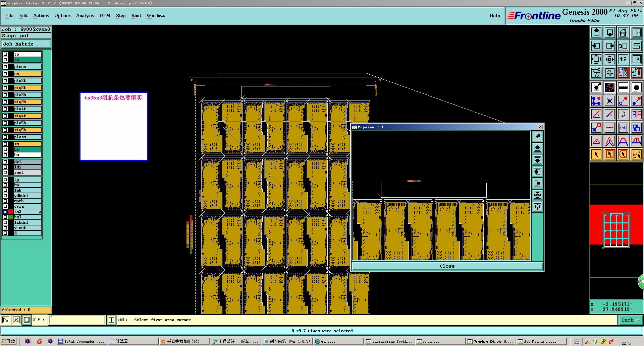Select the zoom area tool icon
644x346 pixels.
(610, 87)
